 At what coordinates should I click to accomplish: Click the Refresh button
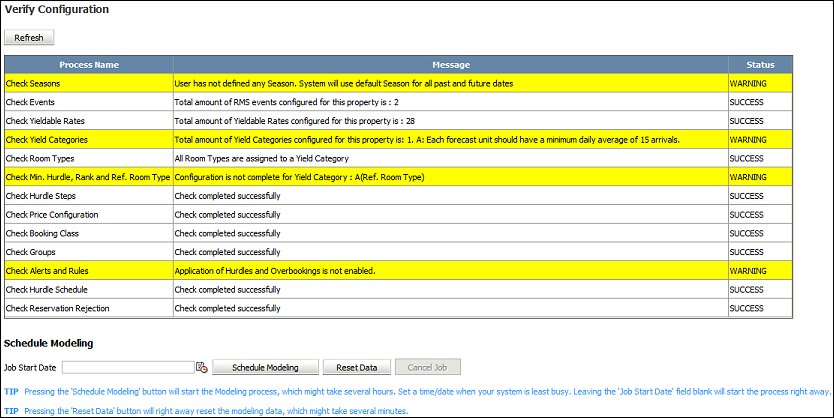tap(29, 37)
